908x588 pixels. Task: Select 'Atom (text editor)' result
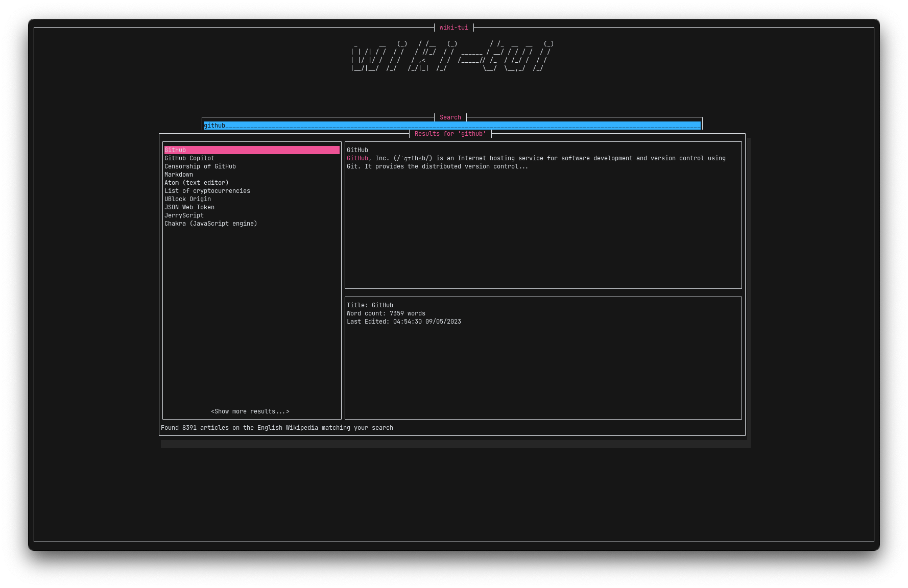pos(197,183)
